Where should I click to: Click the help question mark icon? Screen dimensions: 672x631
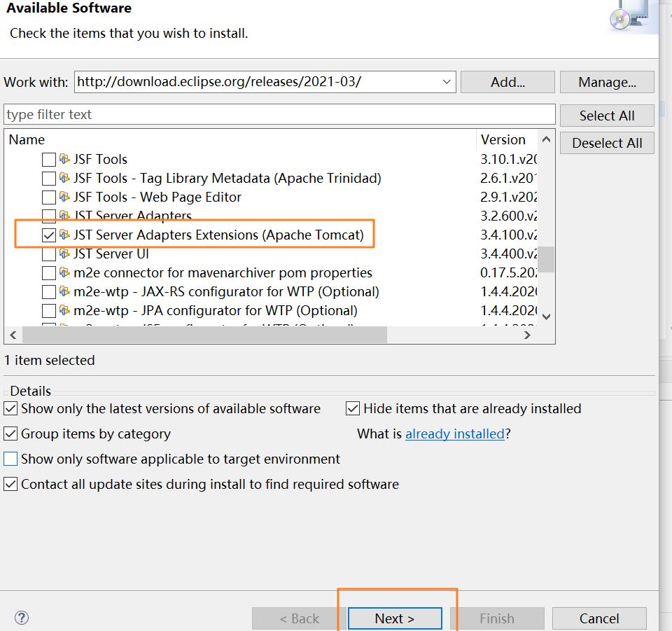[22, 618]
